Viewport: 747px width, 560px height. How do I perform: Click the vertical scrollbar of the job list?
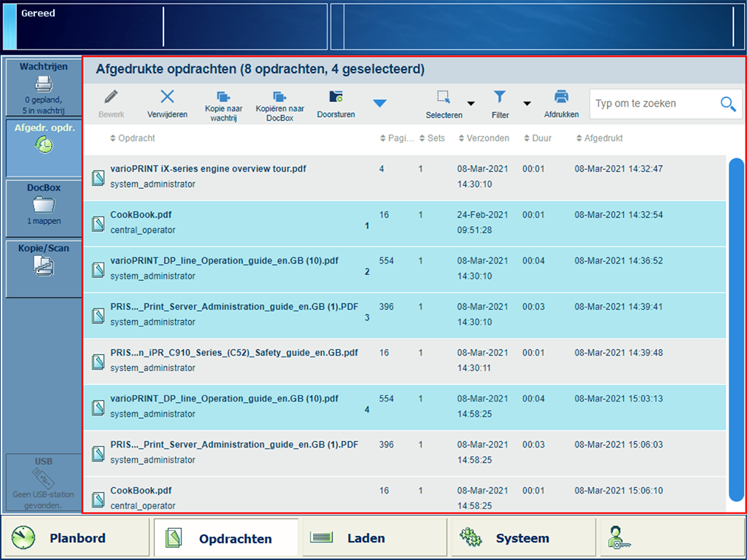[736, 328]
